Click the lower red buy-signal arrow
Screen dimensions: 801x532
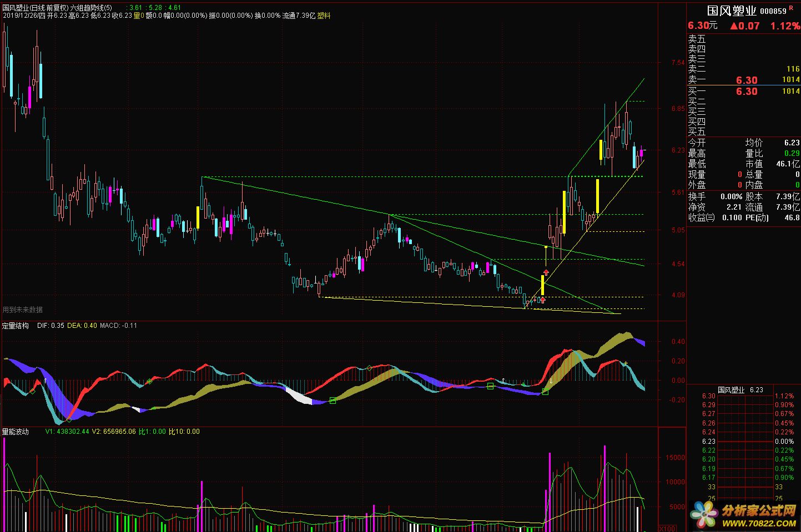542,300
